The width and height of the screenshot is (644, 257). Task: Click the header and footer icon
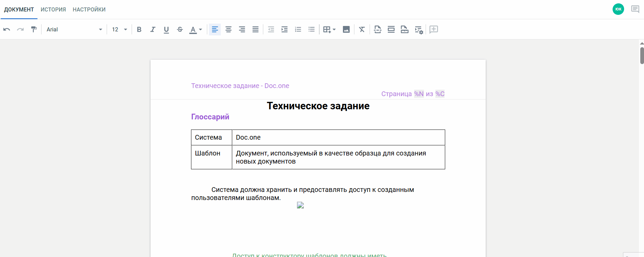(x=391, y=29)
